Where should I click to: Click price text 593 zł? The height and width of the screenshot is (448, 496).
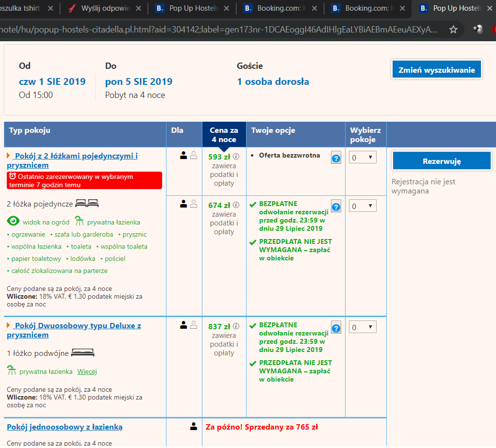coord(219,157)
